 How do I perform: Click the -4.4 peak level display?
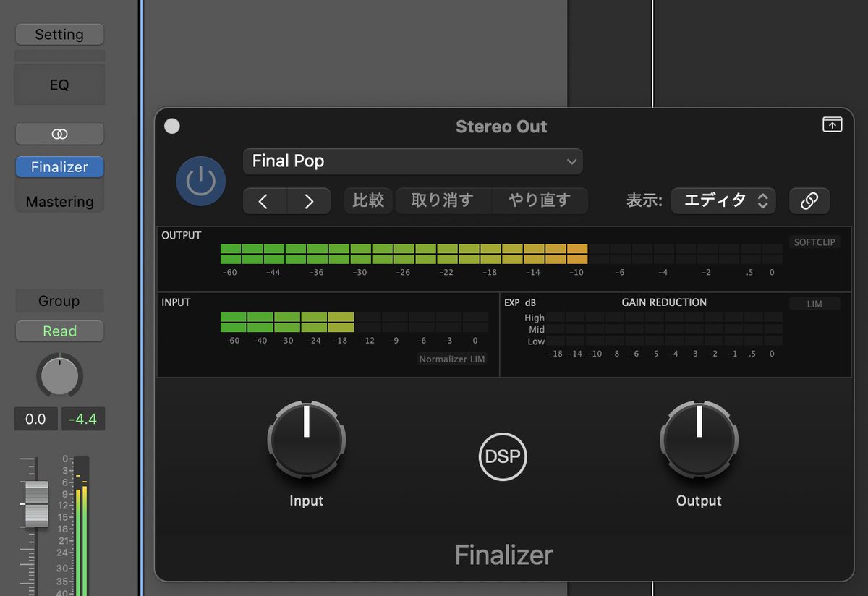[x=82, y=419]
